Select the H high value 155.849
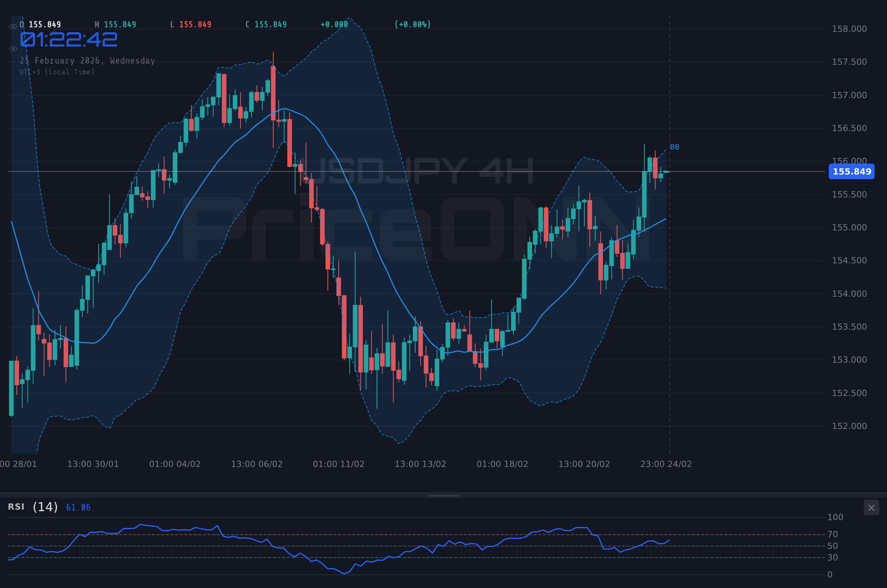The height and width of the screenshot is (588, 887). tap(120, 24)
